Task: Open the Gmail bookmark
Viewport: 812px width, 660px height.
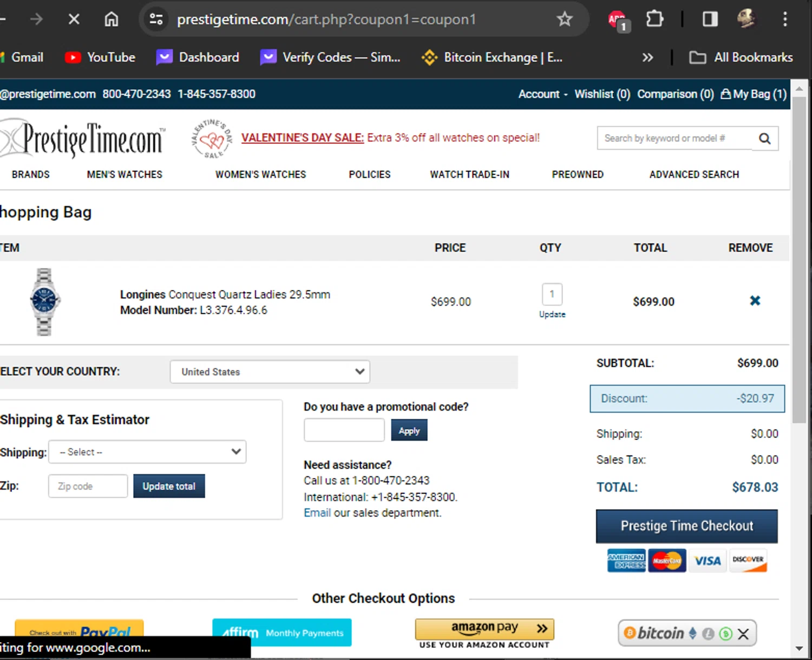Action: click(22, 57)
